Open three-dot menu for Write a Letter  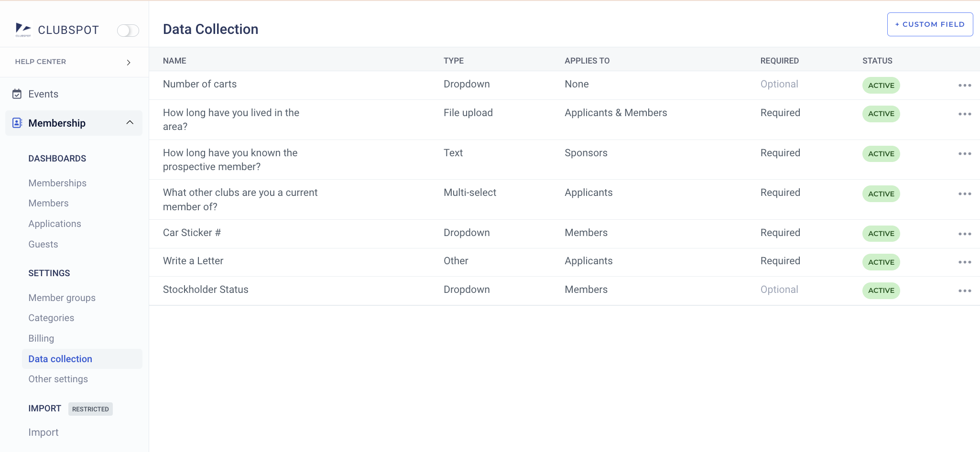[965, 262]
